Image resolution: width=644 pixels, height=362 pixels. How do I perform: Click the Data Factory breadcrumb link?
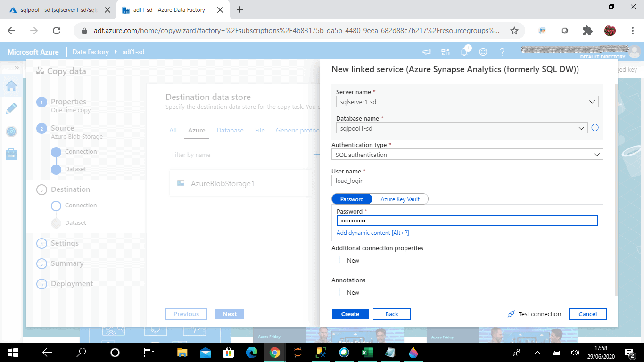(x=91, y=52)
